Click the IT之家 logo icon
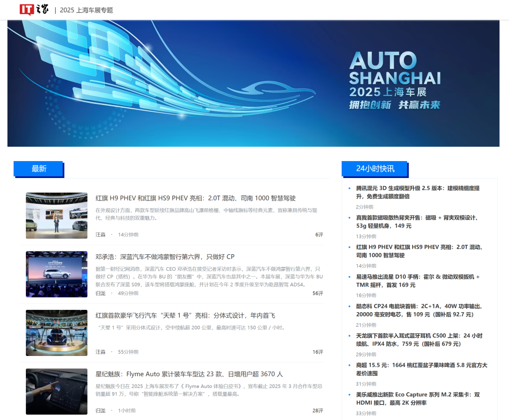Image resolution: width=509 pixels, height=420 pixels. tap(33, 9)
